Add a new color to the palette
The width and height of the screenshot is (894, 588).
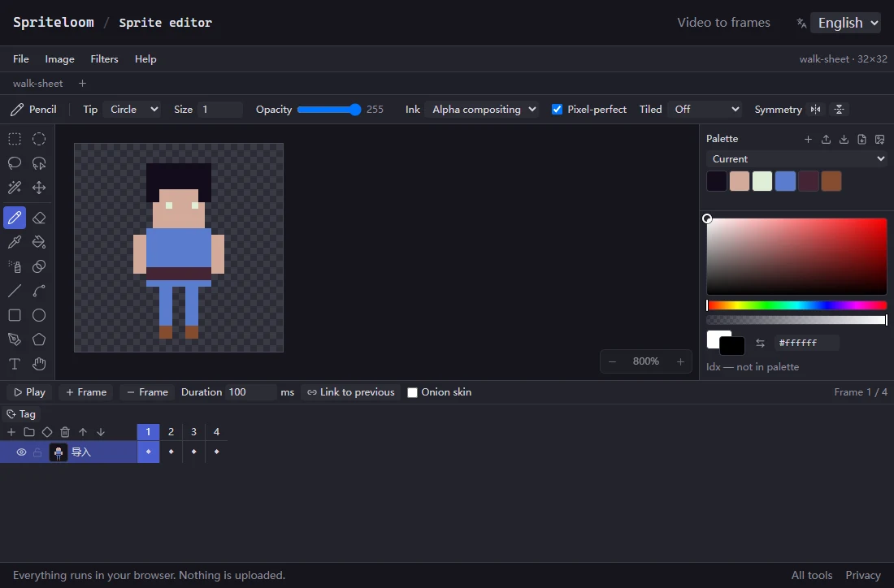coord(808,139)
